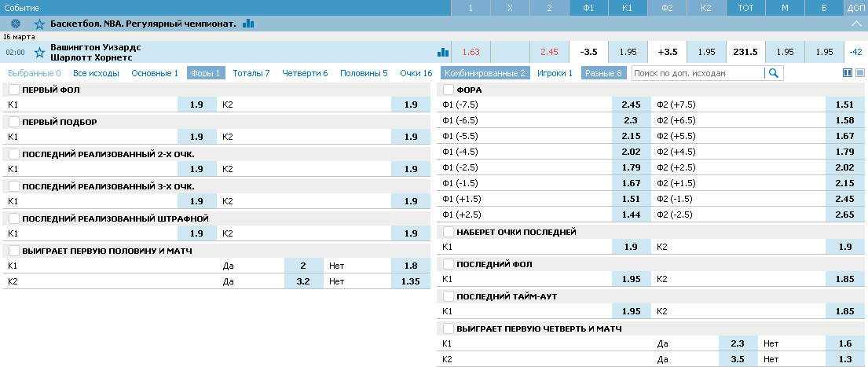Tick the ПЕРВЫЙ ФОЛ checkbox
The height and width of the screenshot is (367, 868).
click(x=14, y=90)
